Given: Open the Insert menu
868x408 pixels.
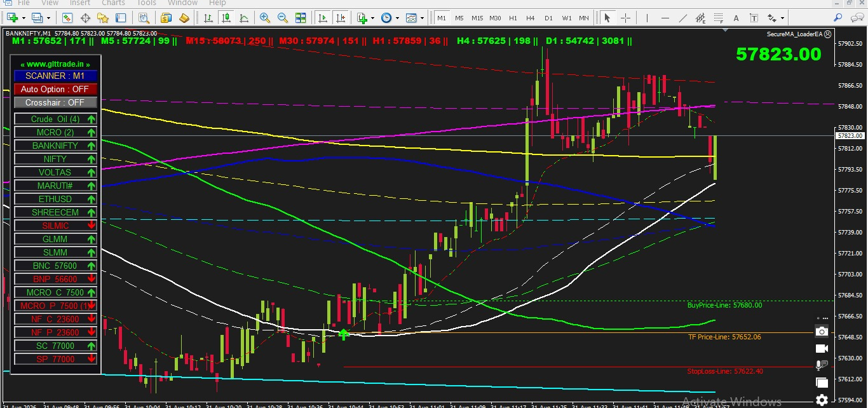Looking at the screenshot, I should (80, 3).
